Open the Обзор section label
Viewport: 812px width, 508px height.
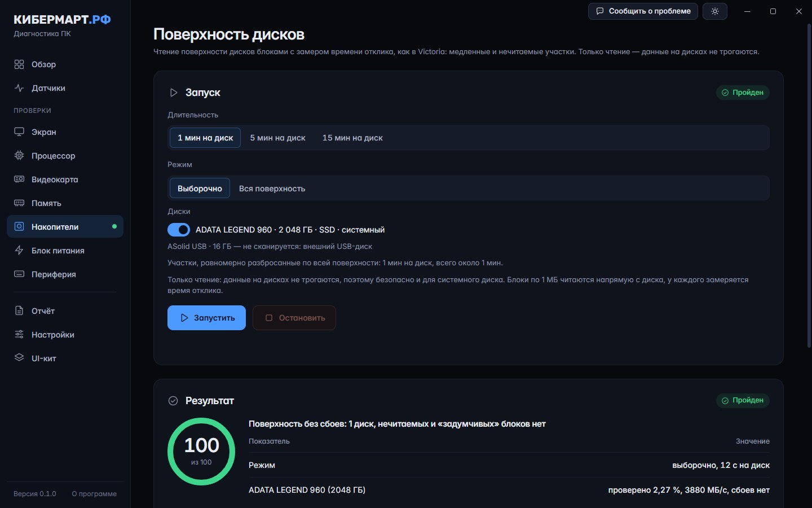44,64
